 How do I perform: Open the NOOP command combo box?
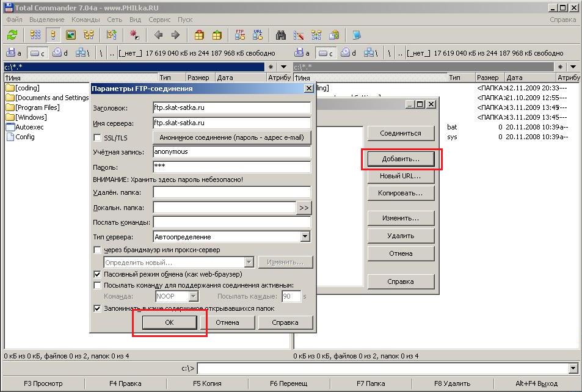click(193, 296)
